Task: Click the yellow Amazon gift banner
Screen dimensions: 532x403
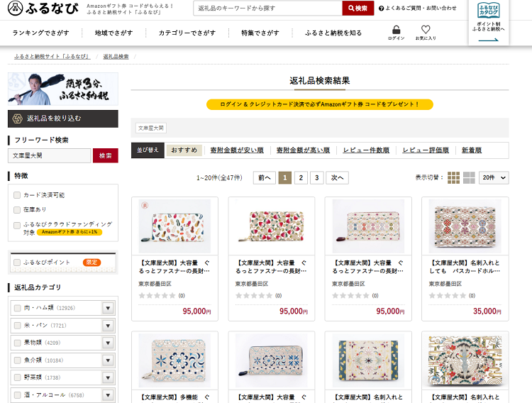Action: (x=319, y=104)
